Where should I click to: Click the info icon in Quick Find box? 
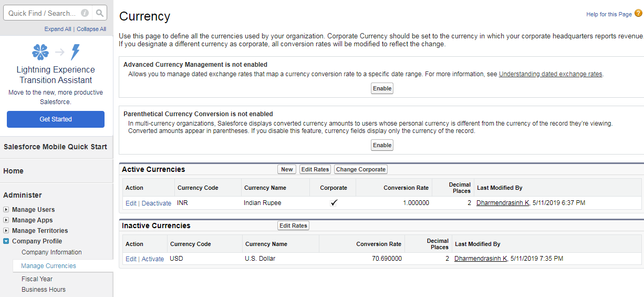click(x=85, y=13)
